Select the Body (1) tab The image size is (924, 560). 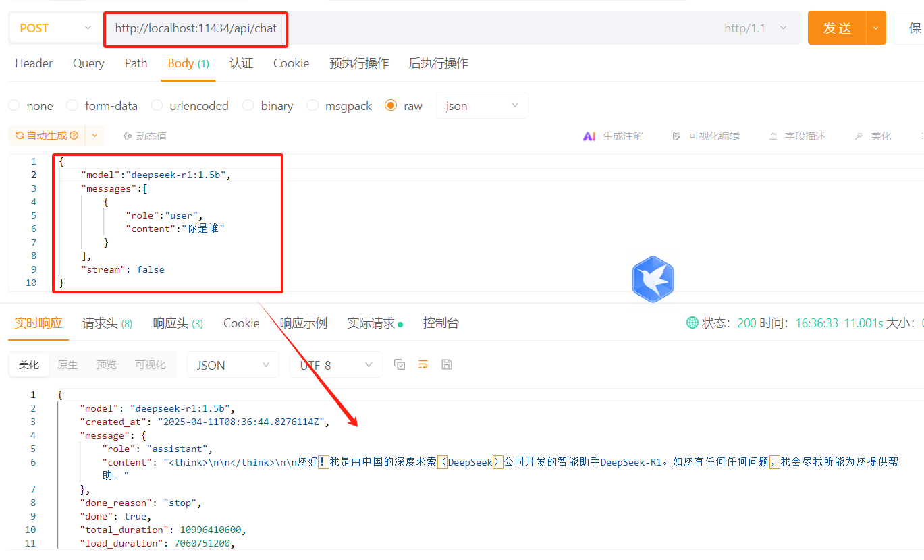188,63
